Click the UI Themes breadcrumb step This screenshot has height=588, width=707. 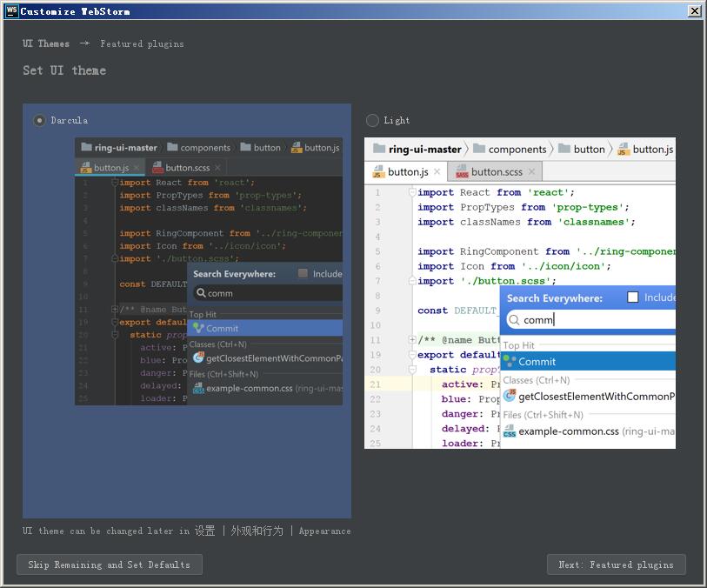pos(46,43)
